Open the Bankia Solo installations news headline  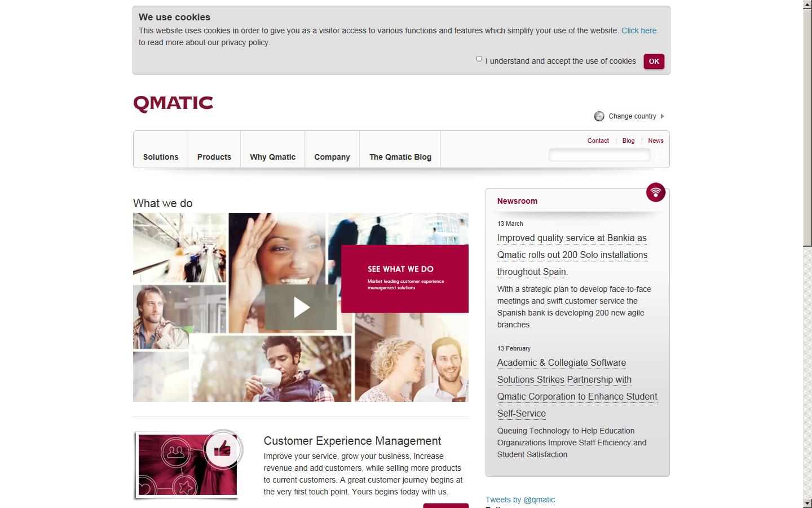coord(572,255)
